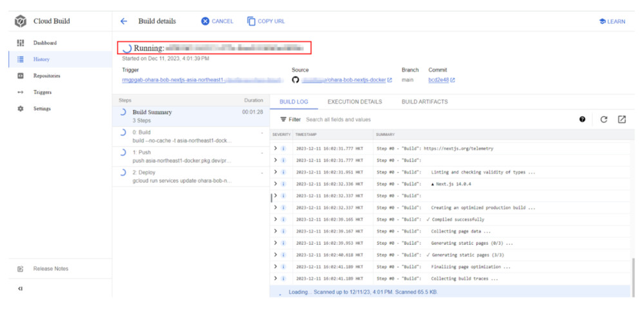Collapse the sidebar using the bottom-left arrow icon
This screenshot has width=644, height=310.
[x=20, y=289]
